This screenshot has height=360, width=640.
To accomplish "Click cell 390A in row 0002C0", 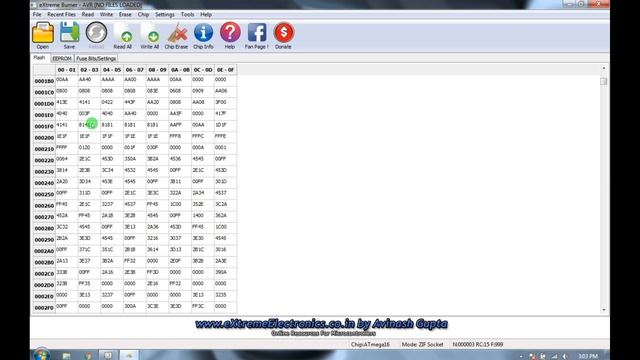I will coord(225,273).
